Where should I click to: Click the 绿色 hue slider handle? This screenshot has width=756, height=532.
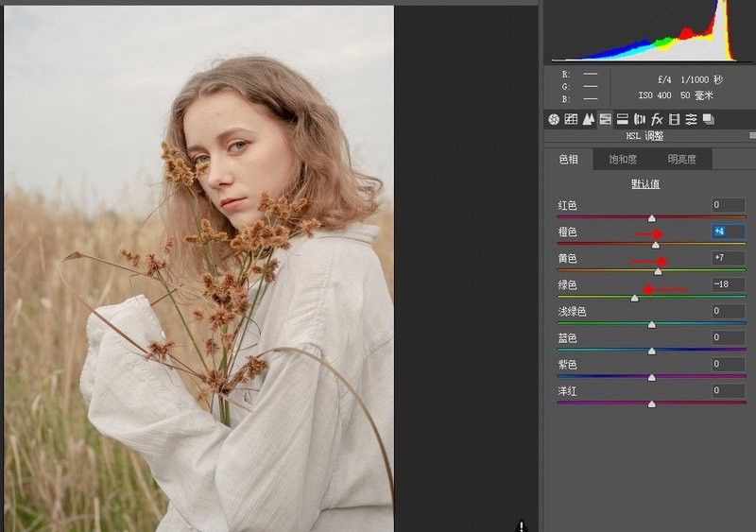[x=634, y=299]
